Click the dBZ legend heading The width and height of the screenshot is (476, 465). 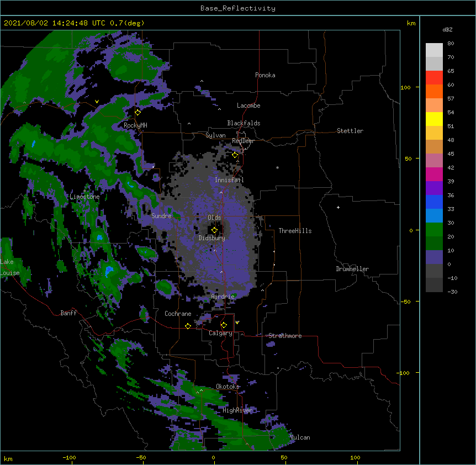[447, 29]
